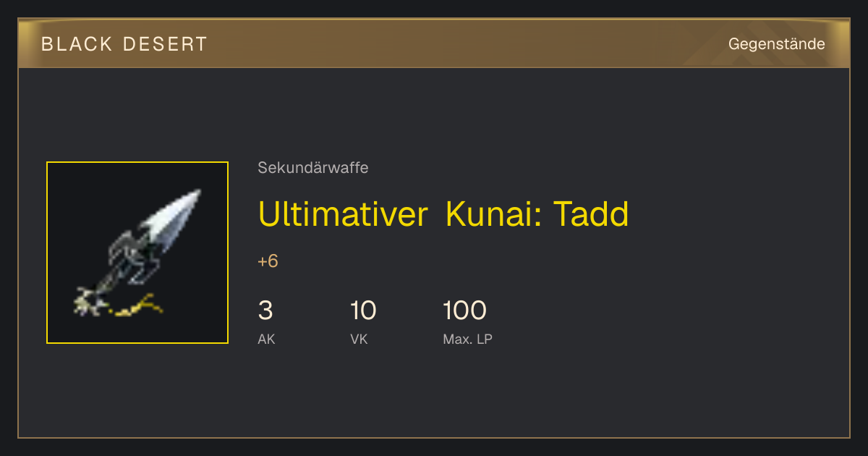This screenshot has height=456, width=868.
Task: Click the Ultimativer Kunai: Tadd title
Action: (x=443, y=214)
